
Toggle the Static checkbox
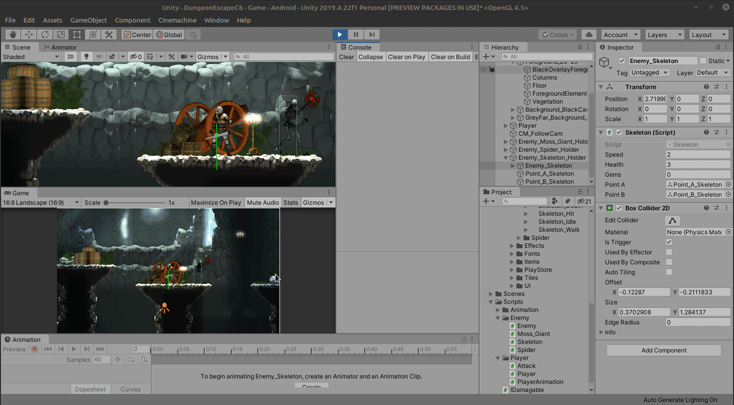coord(703,61)
